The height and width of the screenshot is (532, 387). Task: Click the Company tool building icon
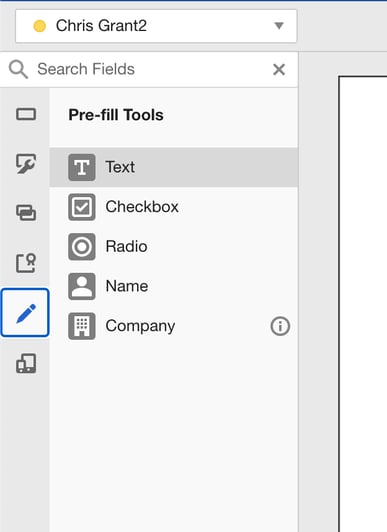(x=82, y=326)
